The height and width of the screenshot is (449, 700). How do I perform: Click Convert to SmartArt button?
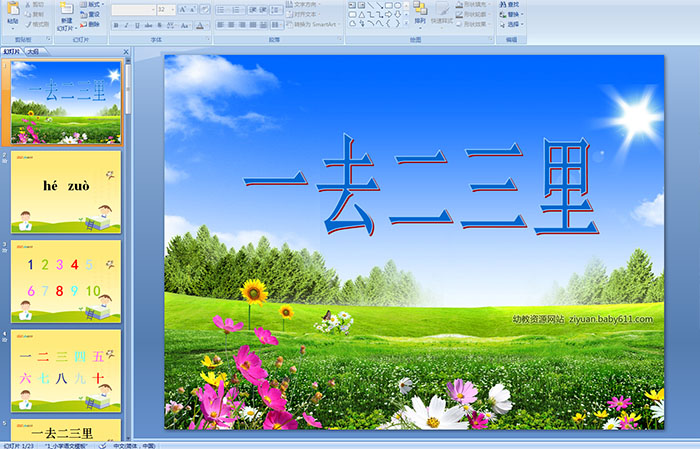[313, 25]
